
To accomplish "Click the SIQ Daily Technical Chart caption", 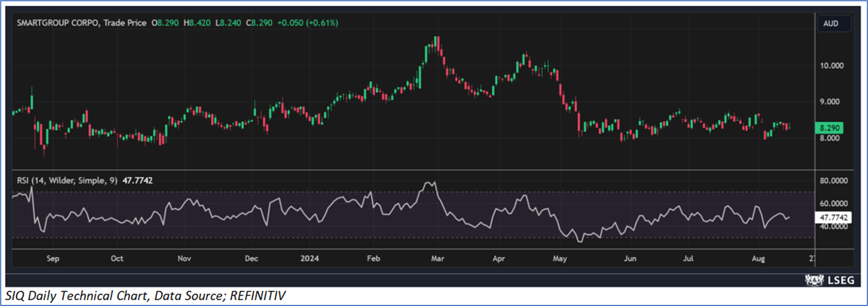I will [x=146, y=296].
